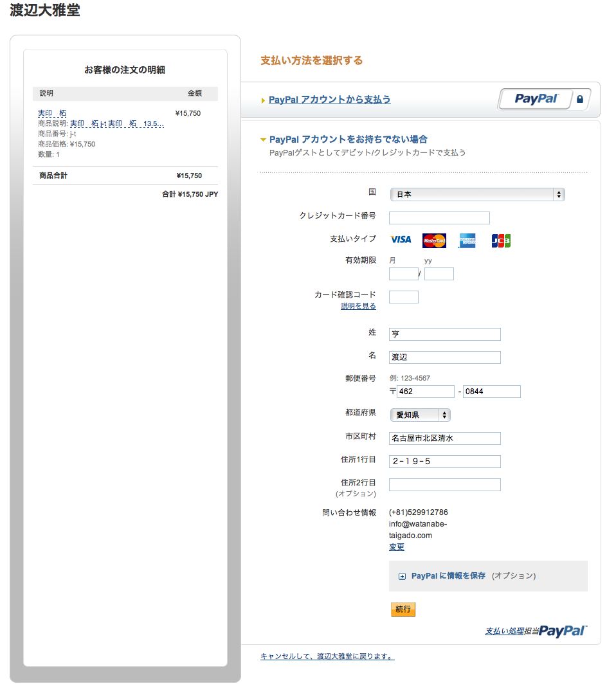Click the expiry month 月 field

coord(403,274)
